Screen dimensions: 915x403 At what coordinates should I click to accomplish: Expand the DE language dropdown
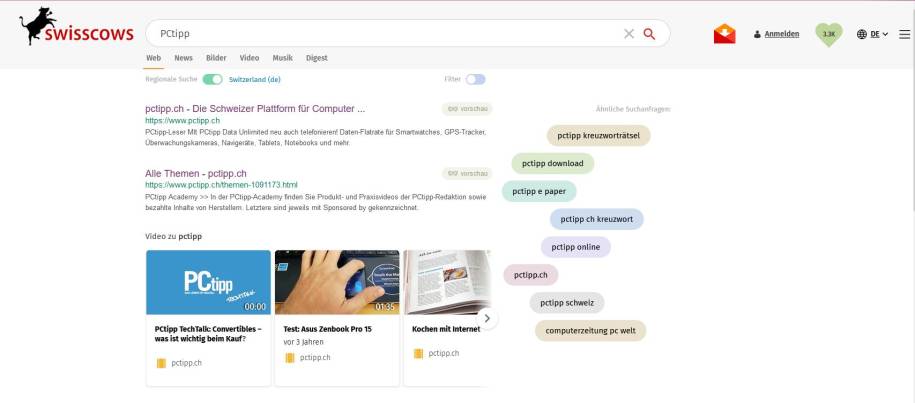[879, 34]
